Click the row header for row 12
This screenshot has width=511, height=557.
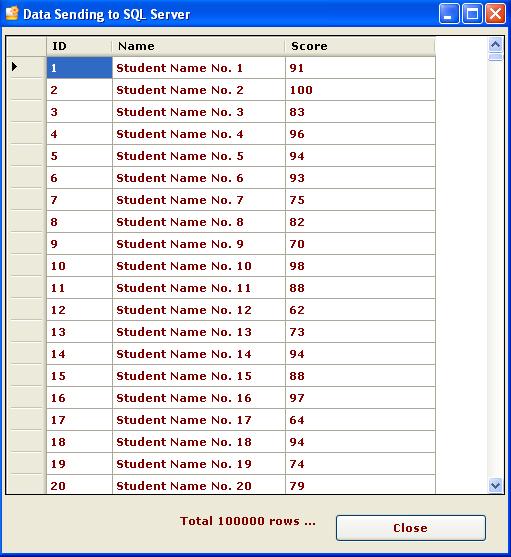point(26,309)
